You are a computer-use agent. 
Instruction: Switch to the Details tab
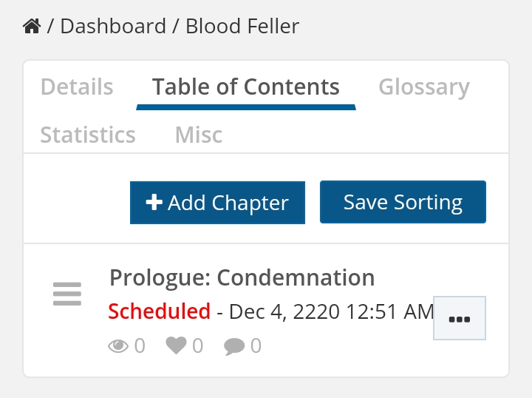(x=77, y=87)
